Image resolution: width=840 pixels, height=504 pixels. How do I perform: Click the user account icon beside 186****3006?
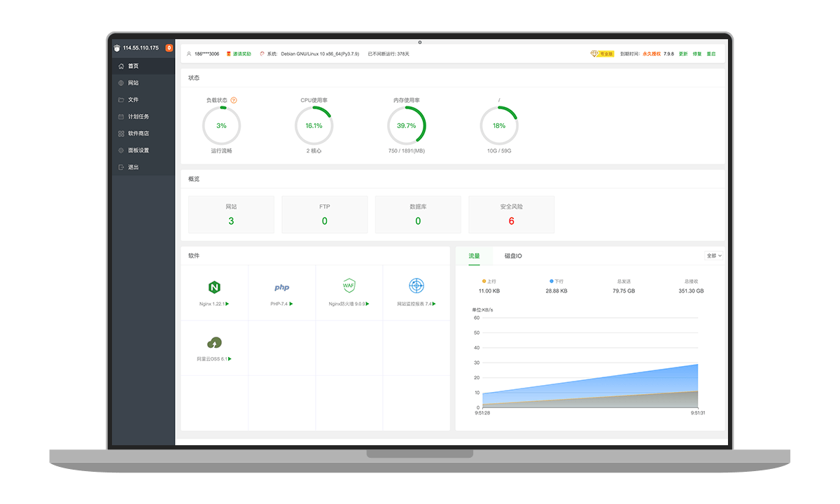click(189, 54)
